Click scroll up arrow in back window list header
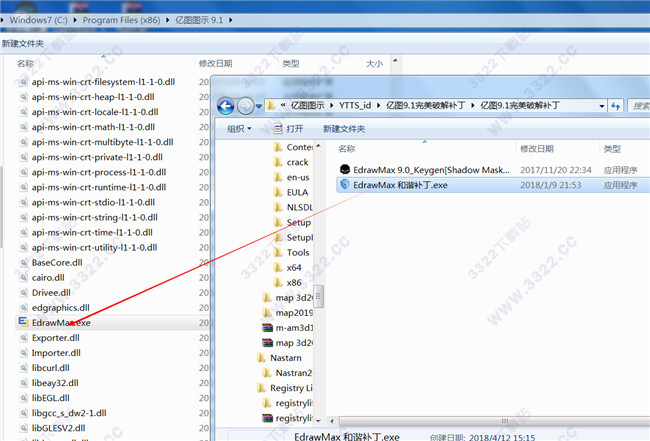Screen dimensions: 650x441 [395, 61]
